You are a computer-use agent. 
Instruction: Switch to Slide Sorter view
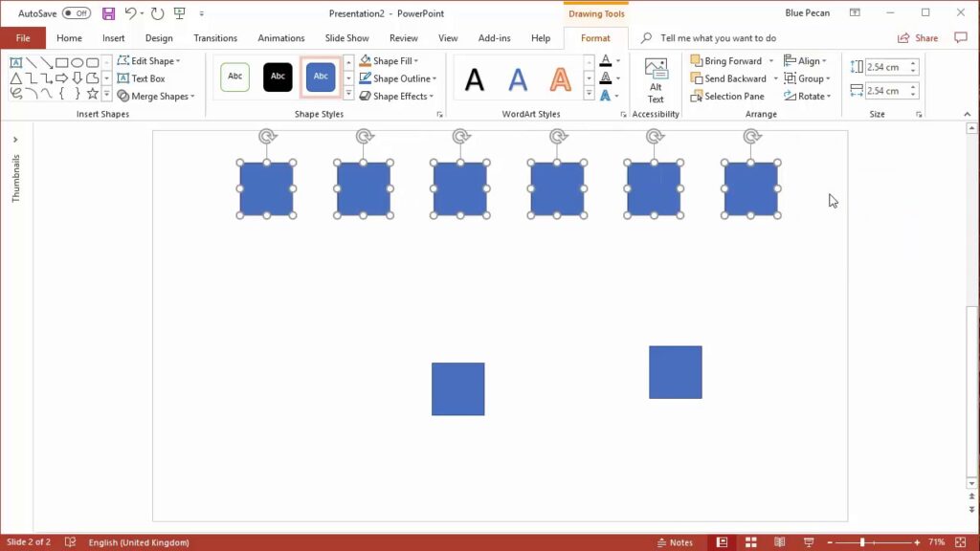751,541
